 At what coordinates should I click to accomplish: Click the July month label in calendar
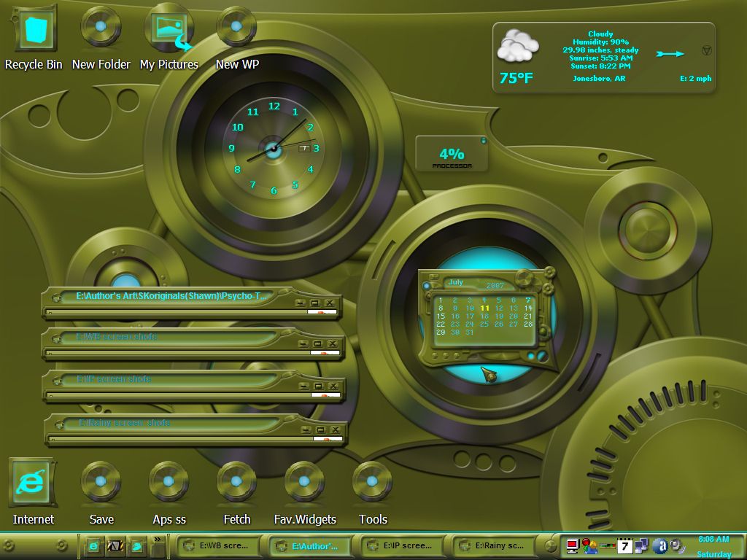point(455,282)
